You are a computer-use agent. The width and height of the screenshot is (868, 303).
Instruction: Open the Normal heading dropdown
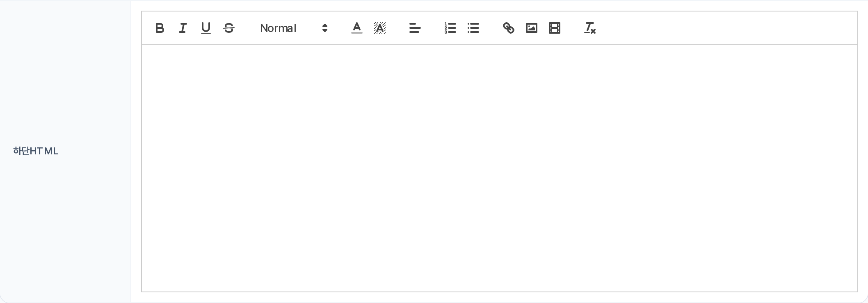click(294, 28)
